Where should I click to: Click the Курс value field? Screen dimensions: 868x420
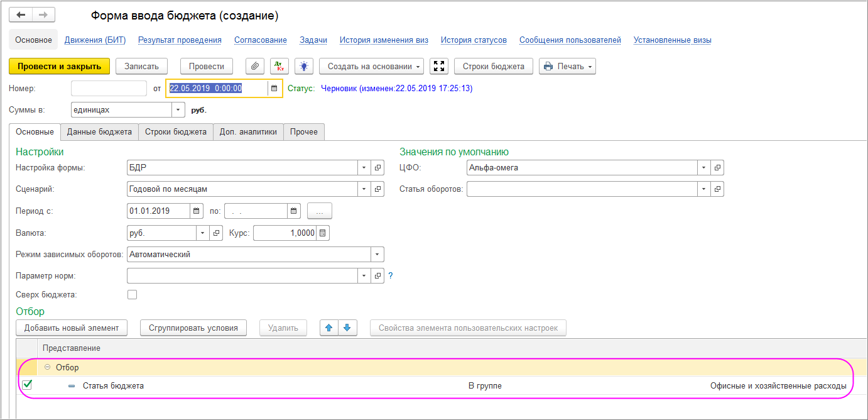[285, 233]
